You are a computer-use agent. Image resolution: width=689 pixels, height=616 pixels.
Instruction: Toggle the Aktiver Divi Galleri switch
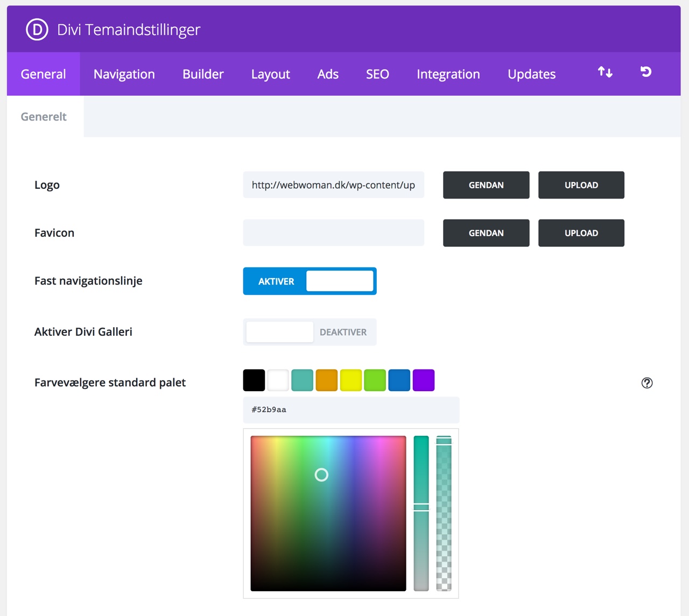coord(310,332)
